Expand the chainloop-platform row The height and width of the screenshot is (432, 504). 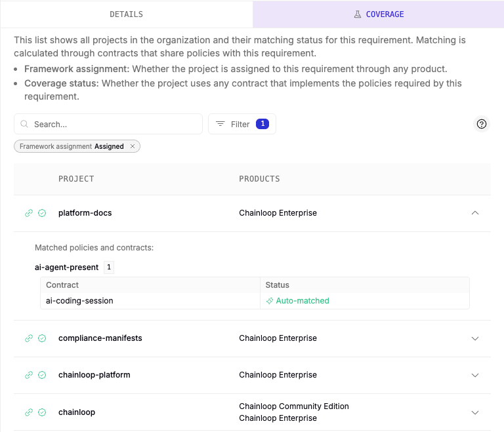[x=475, y=375]
